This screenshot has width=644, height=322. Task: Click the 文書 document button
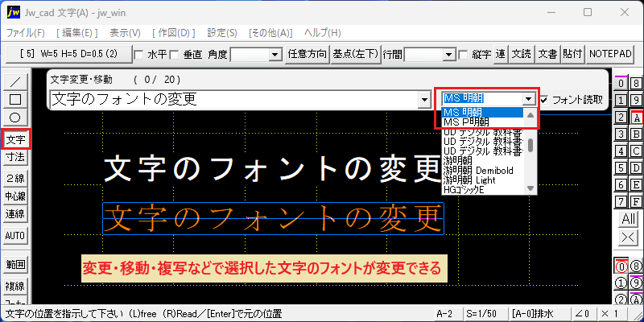pos(547,54)
